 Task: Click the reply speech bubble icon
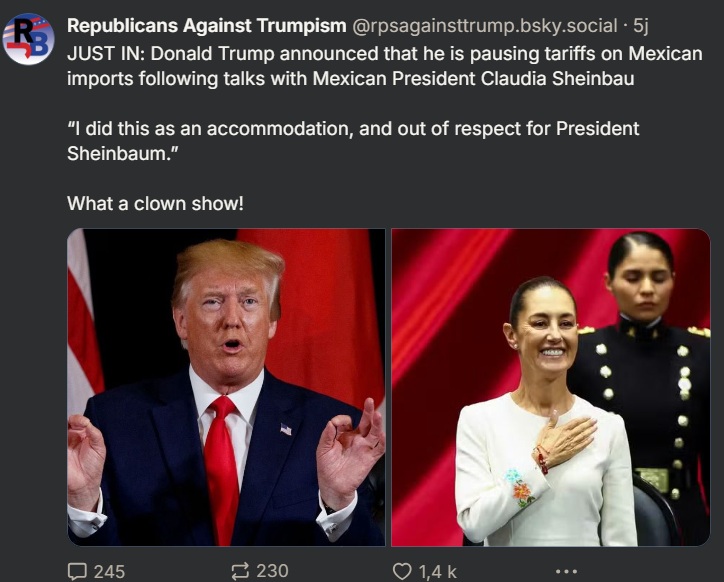click(x=77, y=571)
